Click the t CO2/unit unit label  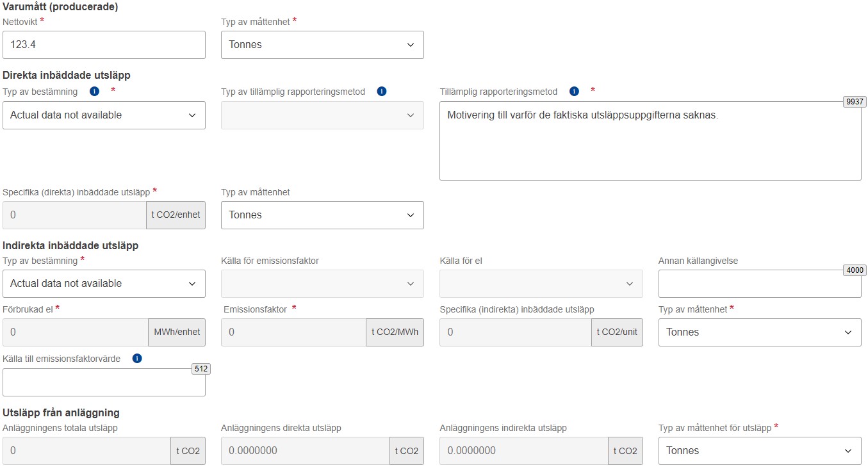[x=617, y=332]
